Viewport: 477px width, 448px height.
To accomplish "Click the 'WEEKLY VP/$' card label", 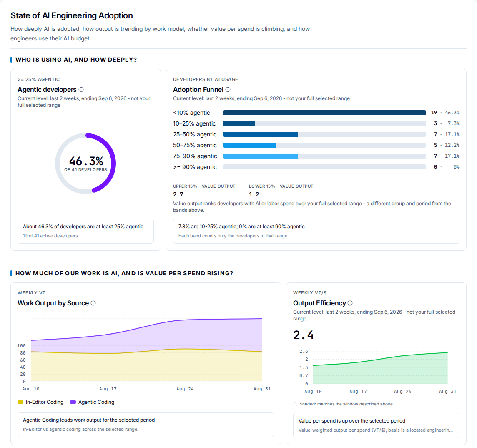I will tap(310, 293).
